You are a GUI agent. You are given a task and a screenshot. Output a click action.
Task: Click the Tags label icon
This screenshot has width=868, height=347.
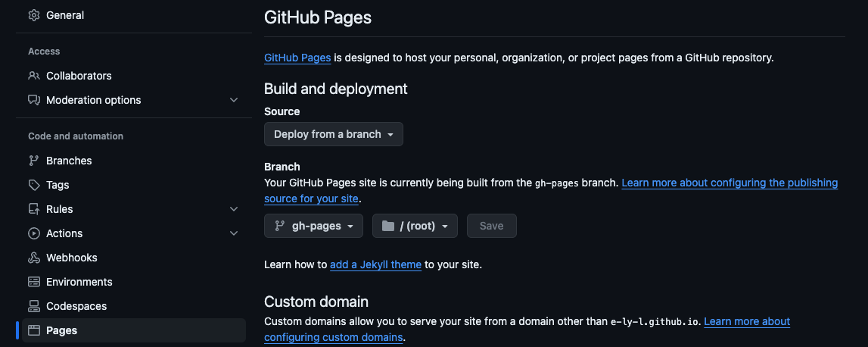click(34, 185)
